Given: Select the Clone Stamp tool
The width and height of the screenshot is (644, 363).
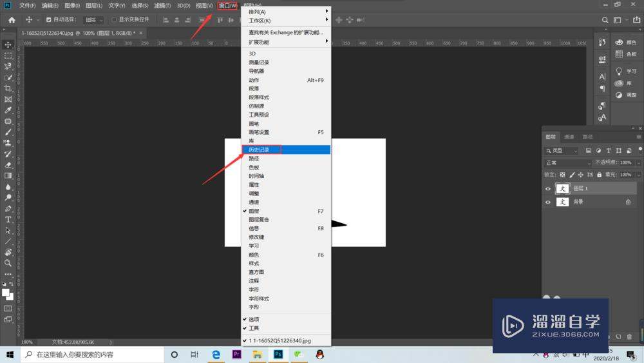Looking at the screenshot, I should (8, 143).
